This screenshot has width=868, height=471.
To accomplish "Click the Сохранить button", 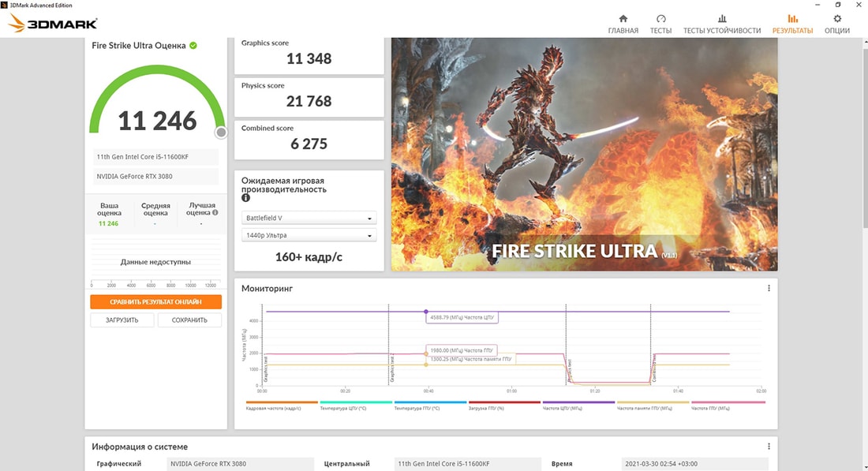I will pos(189,320).
